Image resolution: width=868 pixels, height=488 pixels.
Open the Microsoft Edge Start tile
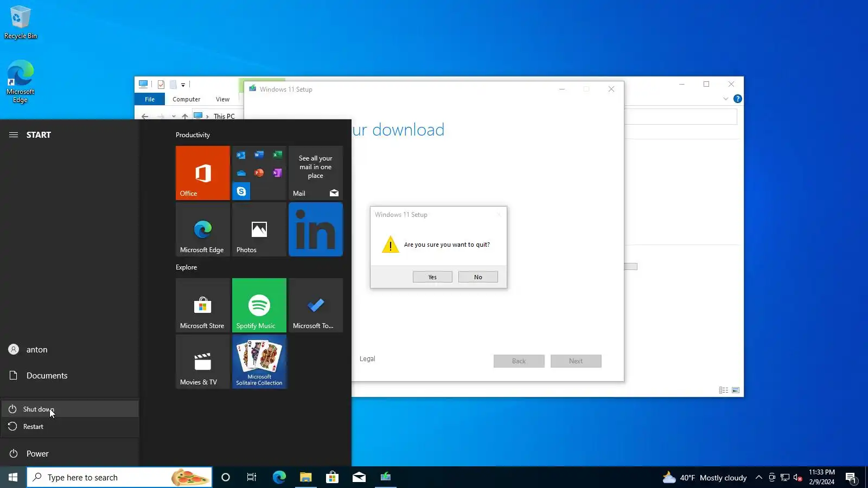point(203,229)
